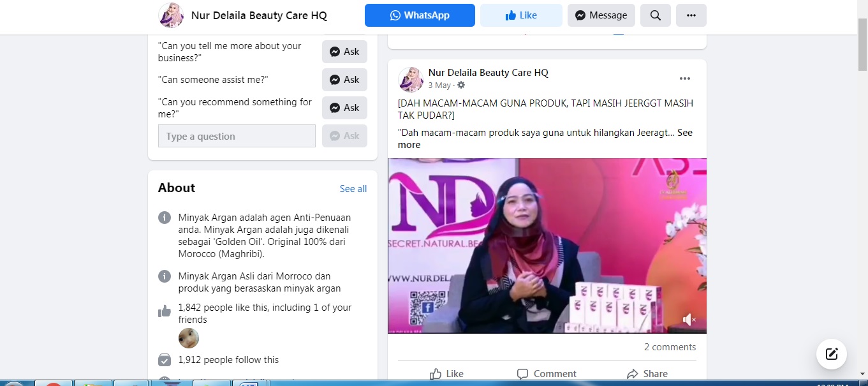Click the WhatsApp button in header
Screen dimensions: 868x386
click(420, 15)
